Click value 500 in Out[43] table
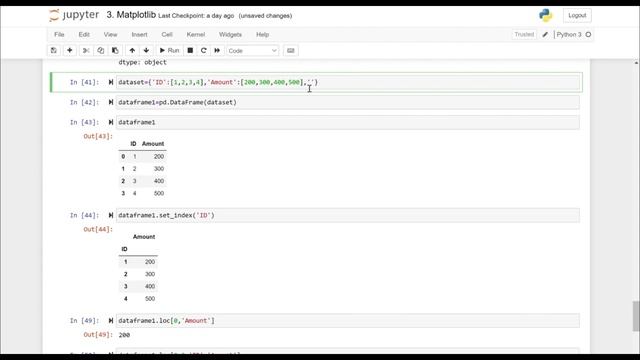Image resolution: width=640 pixels, height=360 pixels. (x=159, y=193)
